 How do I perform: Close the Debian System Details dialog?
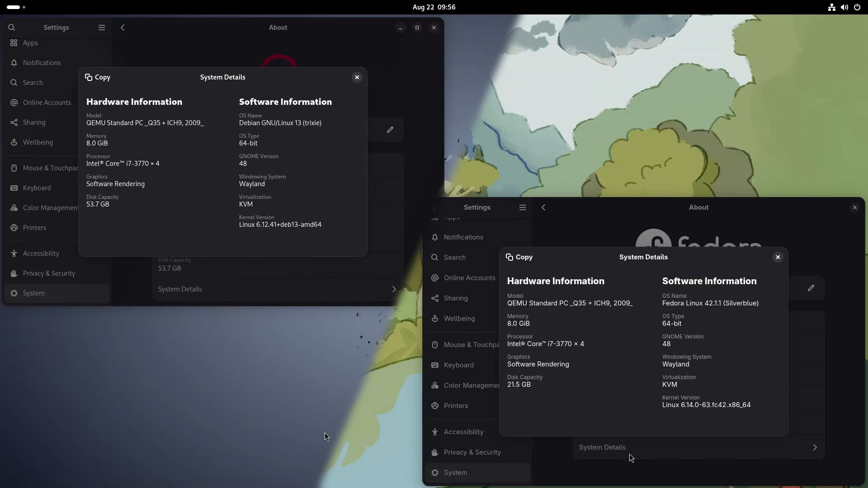point(357,77)
